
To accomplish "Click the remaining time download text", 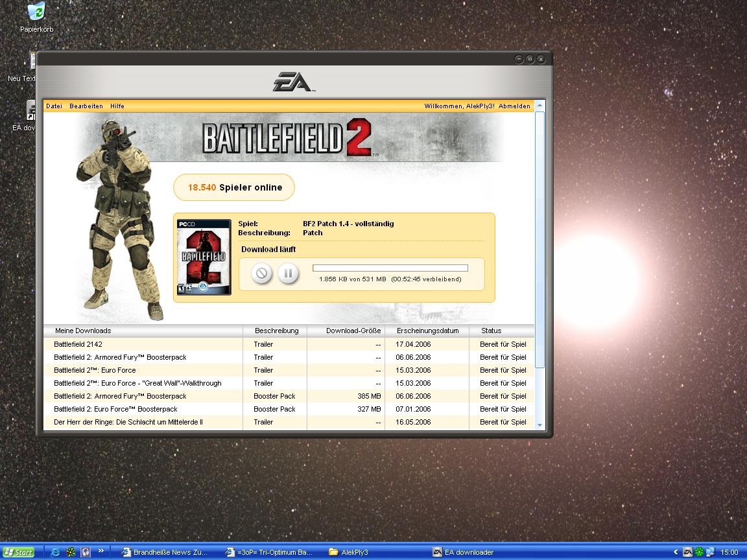I will [x=427, y=279].
